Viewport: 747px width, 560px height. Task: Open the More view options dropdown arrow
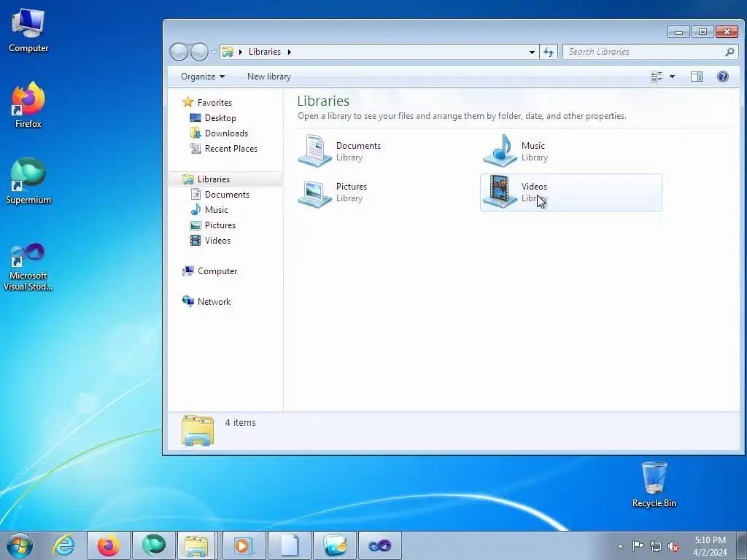[x=672, y=77]
